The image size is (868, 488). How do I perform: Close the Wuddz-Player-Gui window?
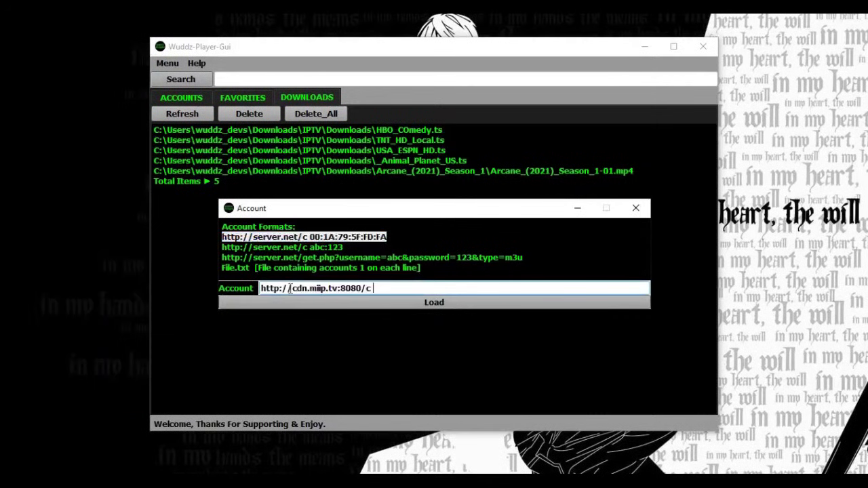(703, 47)
